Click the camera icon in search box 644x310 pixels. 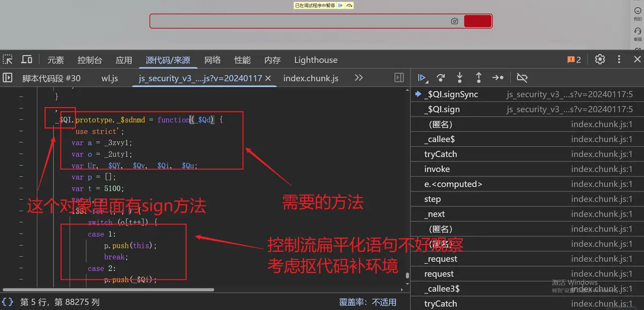454,21
